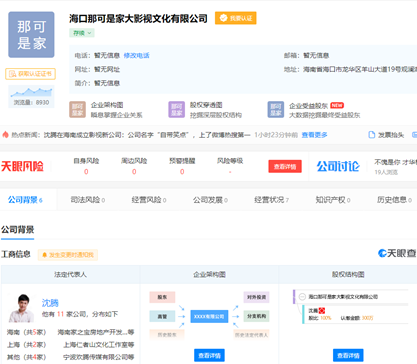Switch to the 司法风险 tab
The width and height of the screenshot is (417, 364).
[88, 200]
